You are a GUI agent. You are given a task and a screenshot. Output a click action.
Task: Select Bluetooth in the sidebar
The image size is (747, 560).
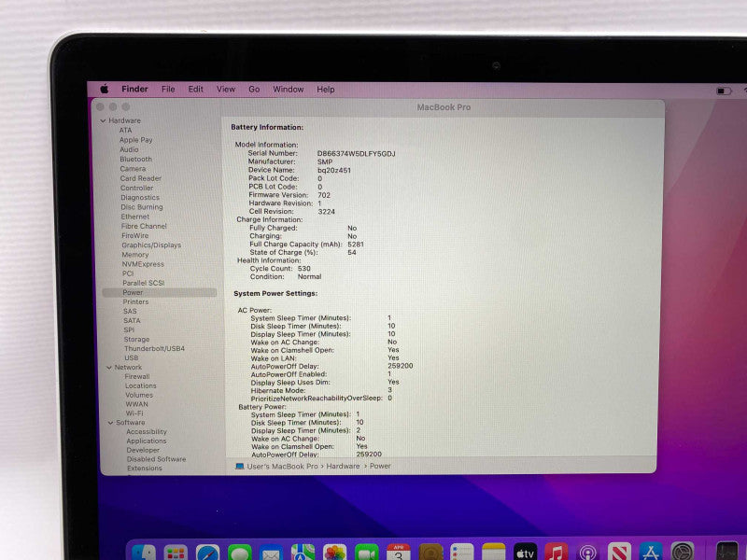(x=135, y=159)
